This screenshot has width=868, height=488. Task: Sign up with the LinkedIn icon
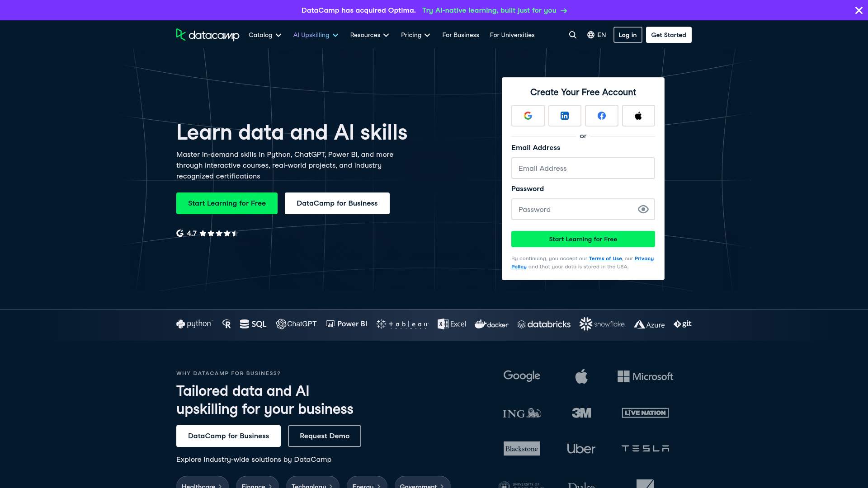565,116
